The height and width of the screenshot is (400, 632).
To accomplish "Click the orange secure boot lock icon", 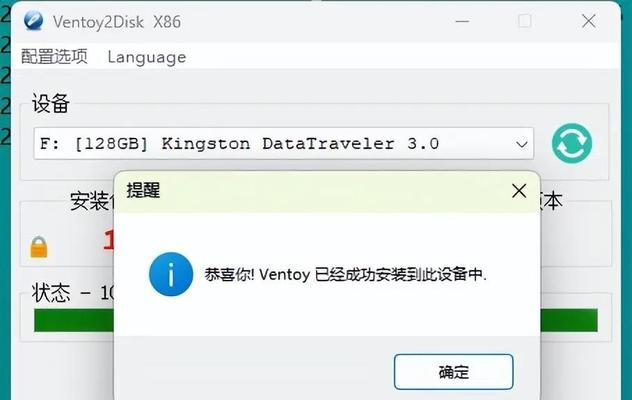I will (x=39, y=247).
